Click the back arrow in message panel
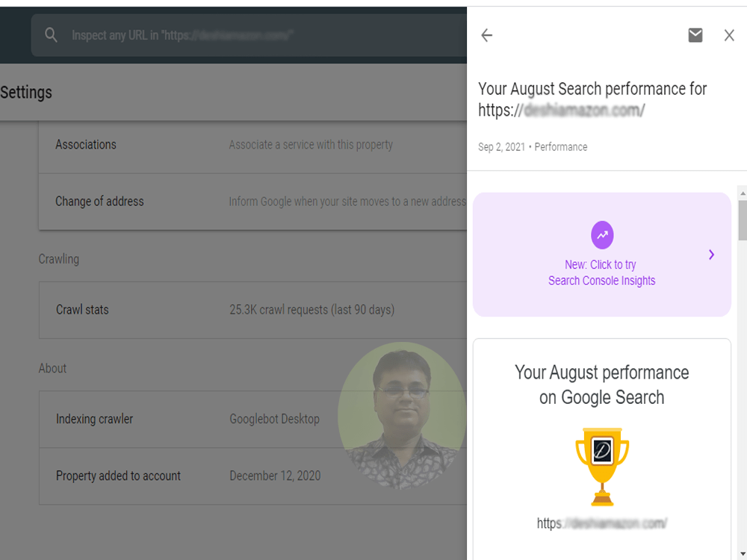 point(486,35)
